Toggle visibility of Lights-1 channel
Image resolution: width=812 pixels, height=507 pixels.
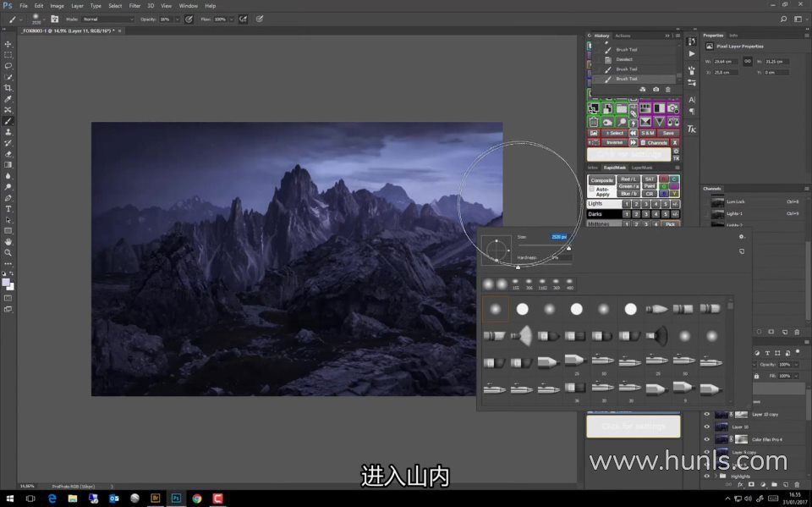coord(705,213)
